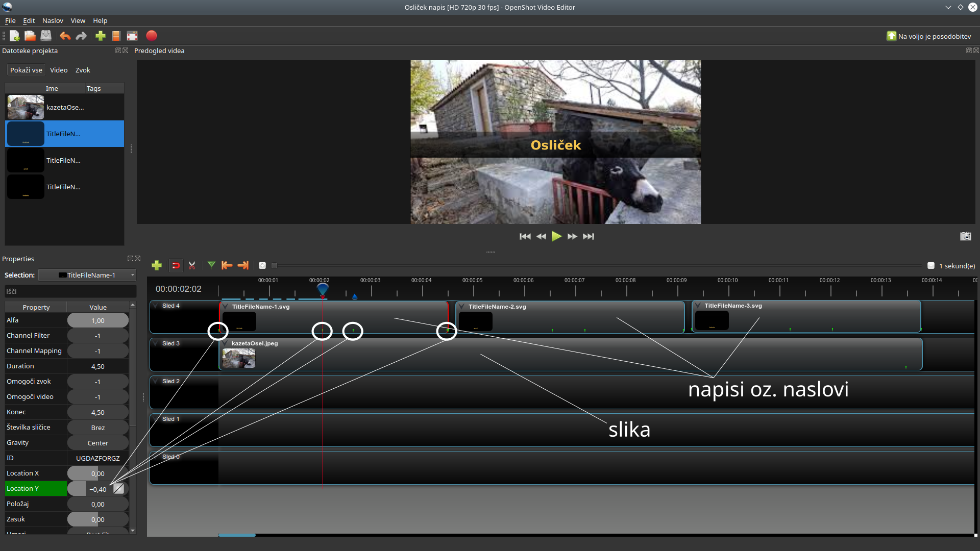Image resolution: width=980 pixels, height=551 pixels.
Task: Open a project with the folder icon
Action: (30, 36)
